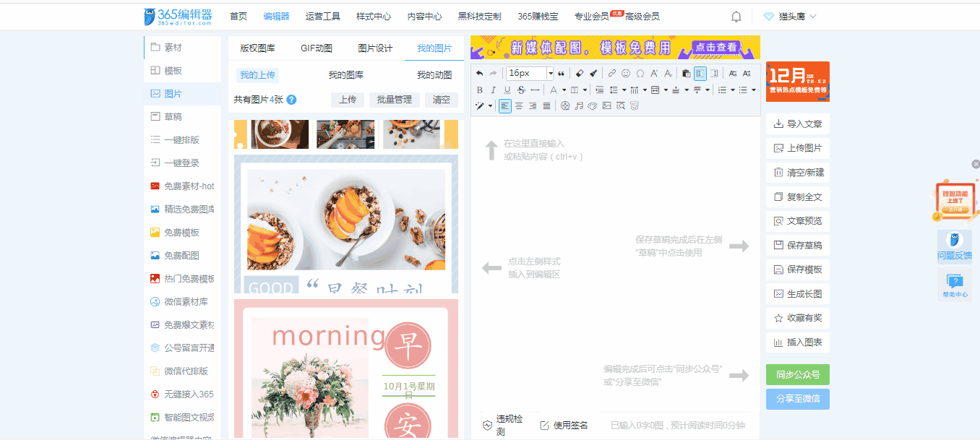Click the magic wand auto-format icon
Viewport: 980px width, 440px height.
[x=479, y=105]
